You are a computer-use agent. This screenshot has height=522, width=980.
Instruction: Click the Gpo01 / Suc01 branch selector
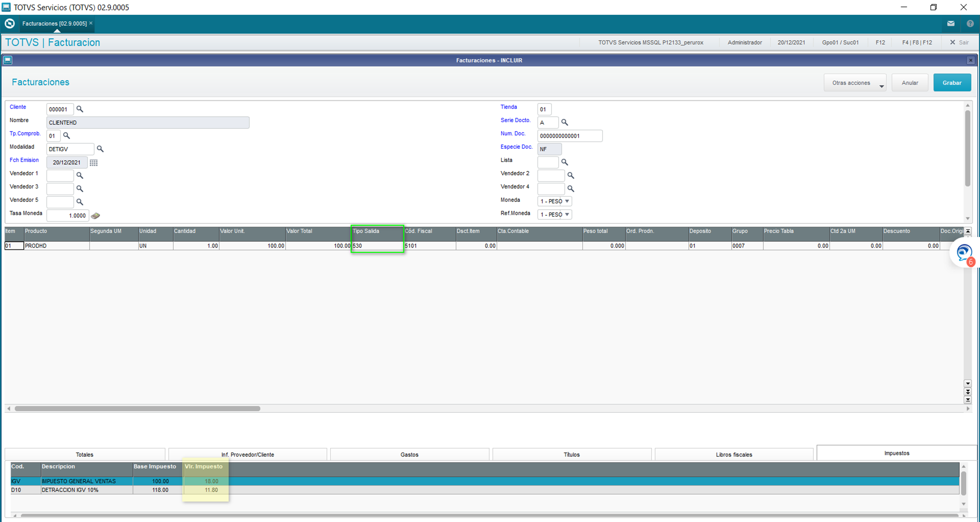840,42
